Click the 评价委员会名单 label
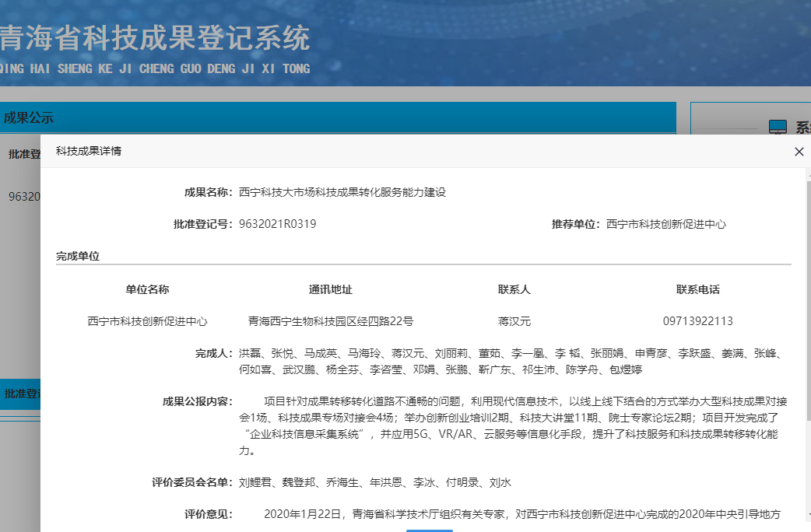 pyautogui.click(x=191, y=482)
